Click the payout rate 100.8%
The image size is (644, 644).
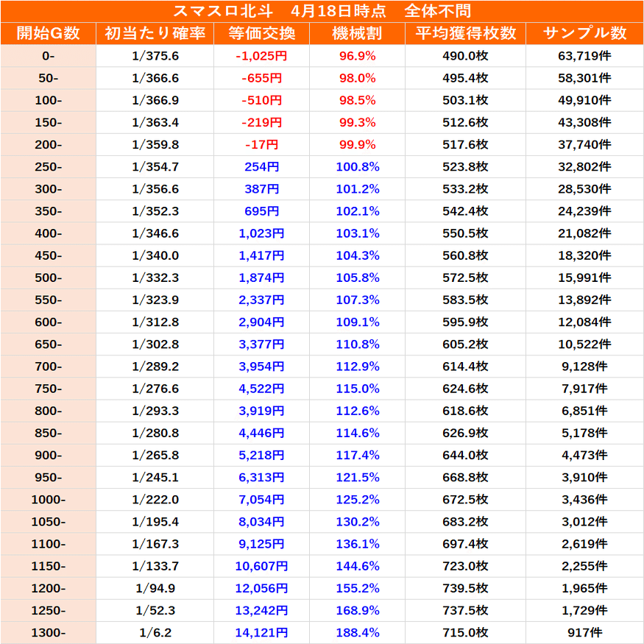357,167
